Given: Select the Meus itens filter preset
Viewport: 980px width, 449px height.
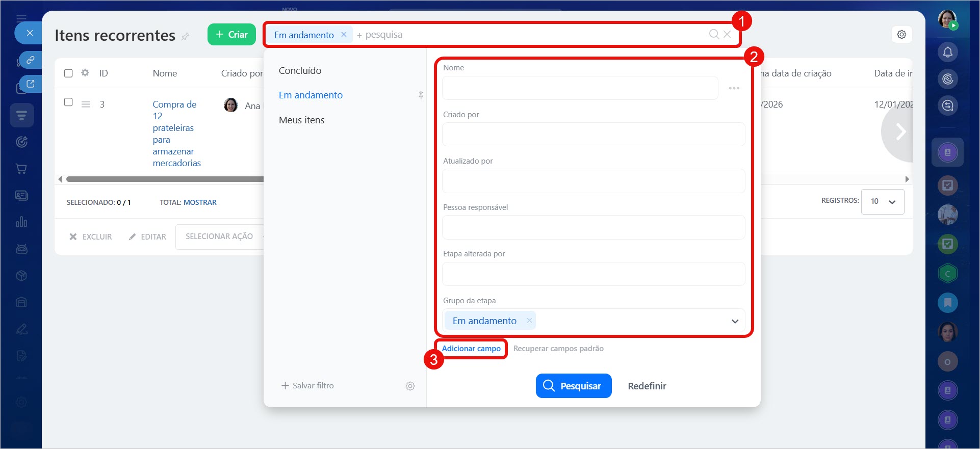Looking at the screenshot, I should tap(301, 120).
